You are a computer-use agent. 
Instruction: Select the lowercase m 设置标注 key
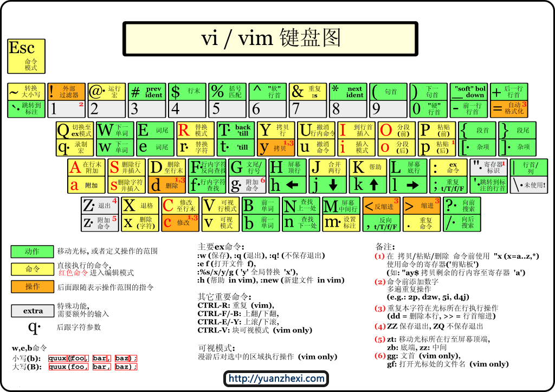tap(341, 223)
